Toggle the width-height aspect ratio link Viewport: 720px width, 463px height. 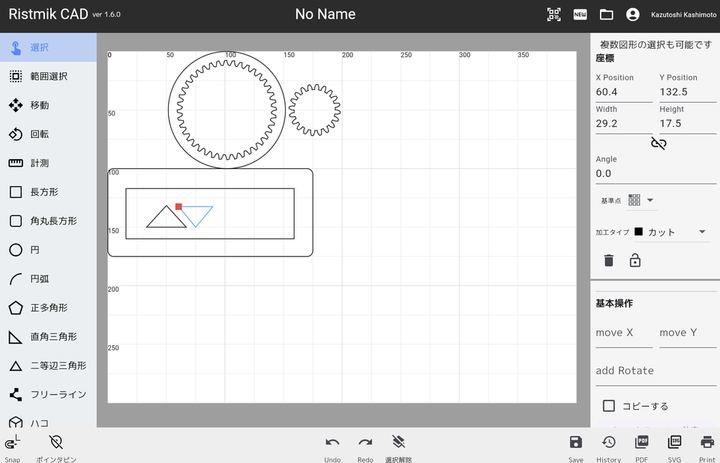tap(658, 143)
